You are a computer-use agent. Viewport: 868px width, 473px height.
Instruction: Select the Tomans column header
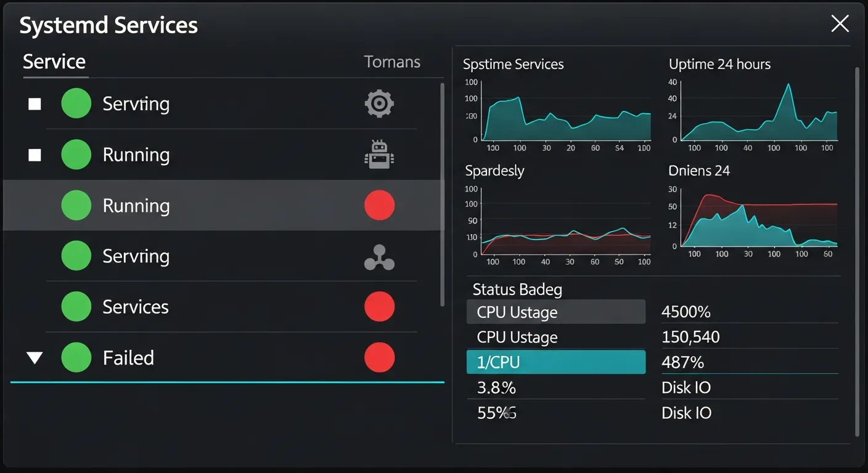point(392,62)
